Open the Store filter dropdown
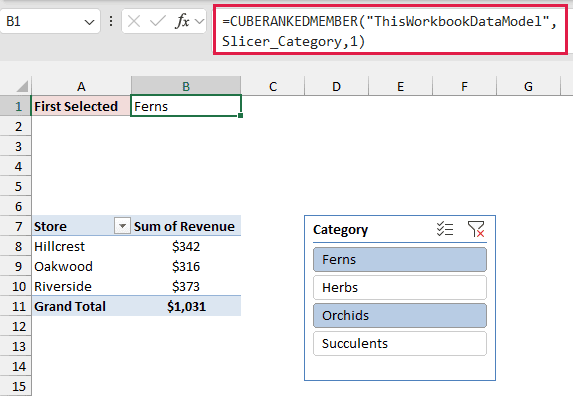Image resolution: width=573 pixels, height=396 pixels. click(x=122, y=226)
